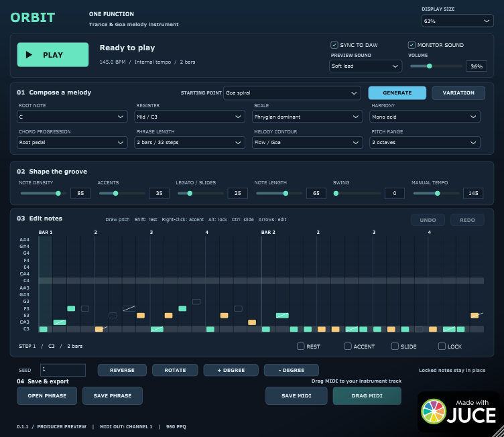The width and height of the screenshot is (504, 437).
Task: Open the Starting Point Goa spiral dropdown
Action: coord(292,93)
